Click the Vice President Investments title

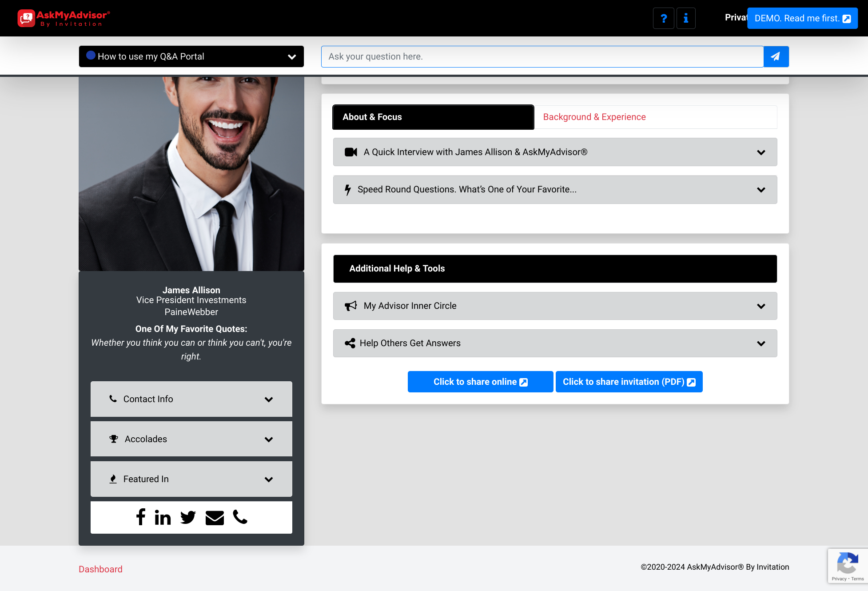(x=191, y=300)
